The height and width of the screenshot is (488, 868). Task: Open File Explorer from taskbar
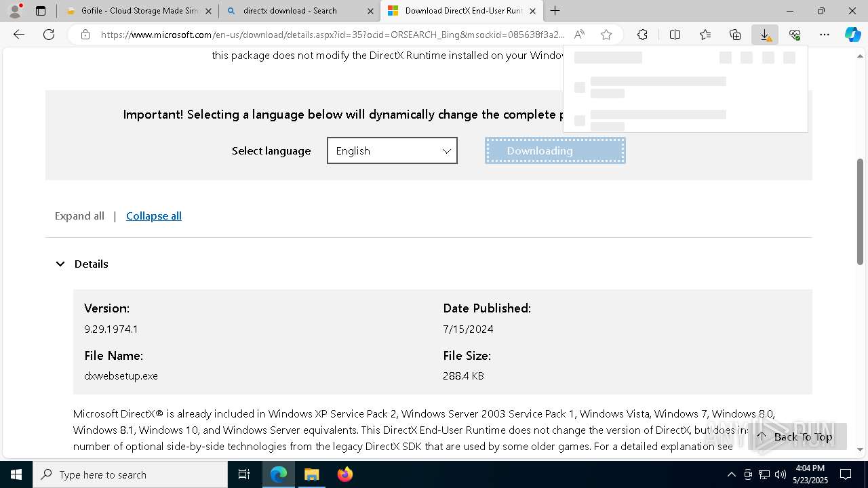click(311, 474)
